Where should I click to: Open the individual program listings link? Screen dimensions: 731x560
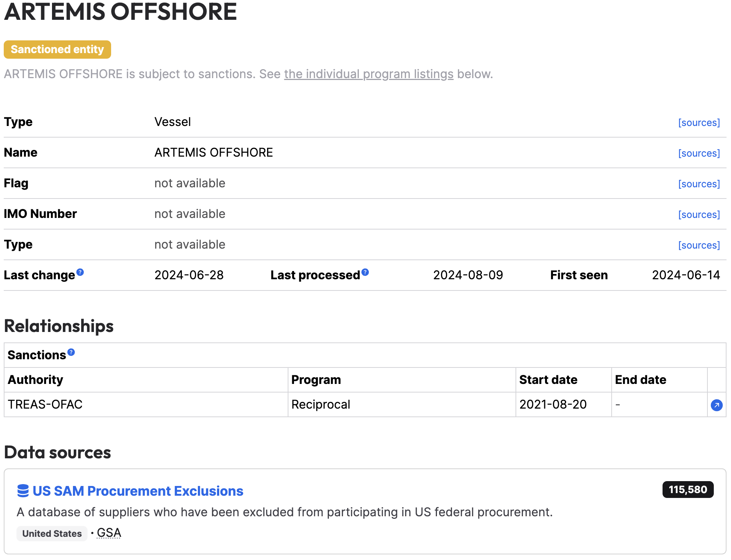pos(368,74)
